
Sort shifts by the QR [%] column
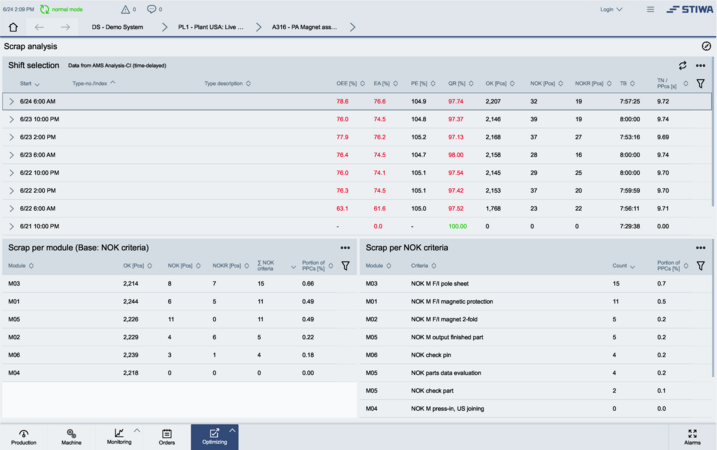[460, 83]
